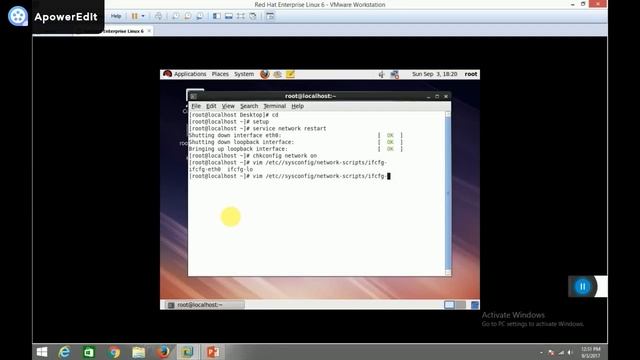Open File Explorer from the taskbar
Screen dimensions: 640x360
click(138, 352)
